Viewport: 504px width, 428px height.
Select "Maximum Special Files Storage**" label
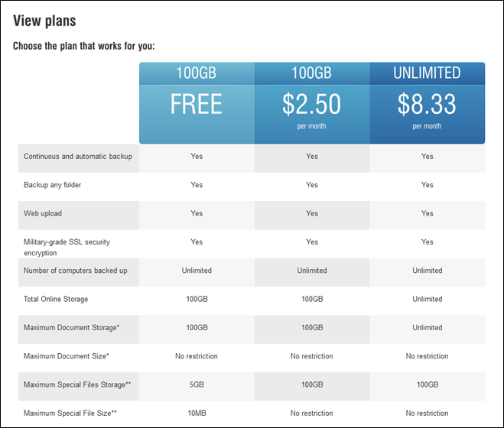[x=76, y=384]
